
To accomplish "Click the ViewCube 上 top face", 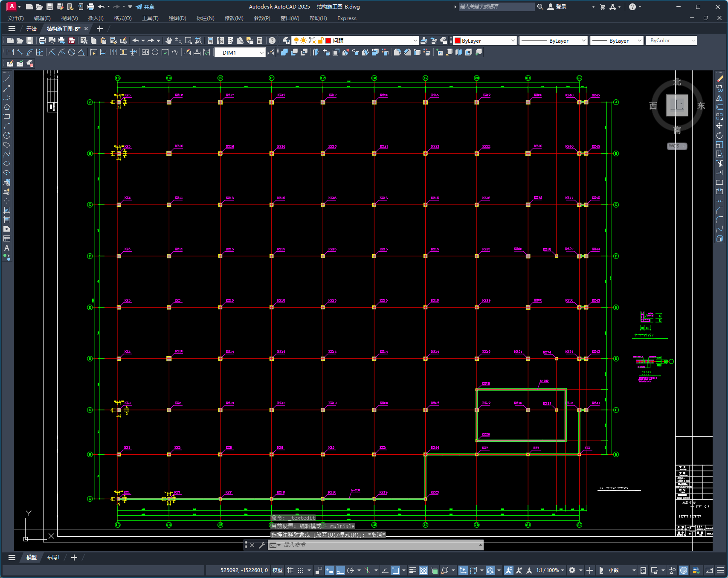I will [x=677, y=105].
